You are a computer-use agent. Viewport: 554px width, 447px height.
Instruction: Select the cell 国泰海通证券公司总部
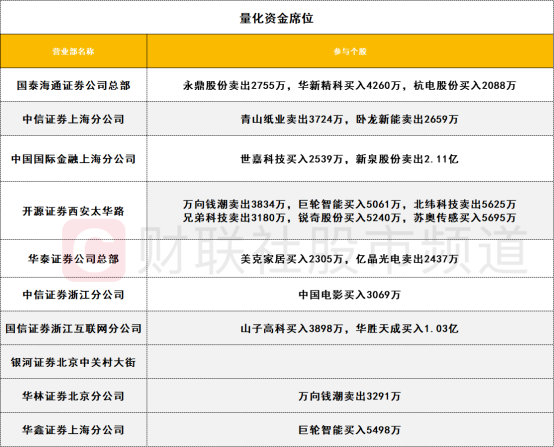pos(73,85)
